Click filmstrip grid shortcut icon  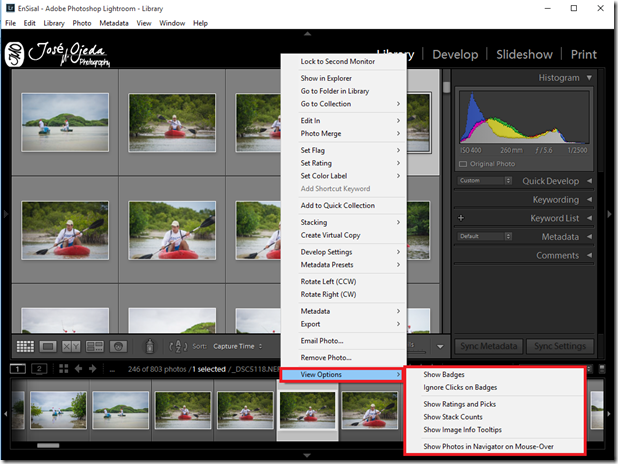coord(63,369)
